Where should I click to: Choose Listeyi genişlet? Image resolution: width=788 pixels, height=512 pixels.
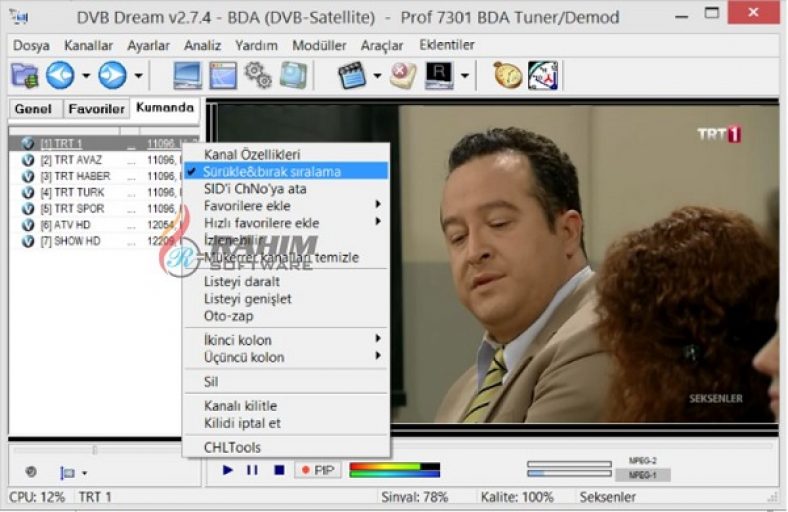click(x=286, y=299)
